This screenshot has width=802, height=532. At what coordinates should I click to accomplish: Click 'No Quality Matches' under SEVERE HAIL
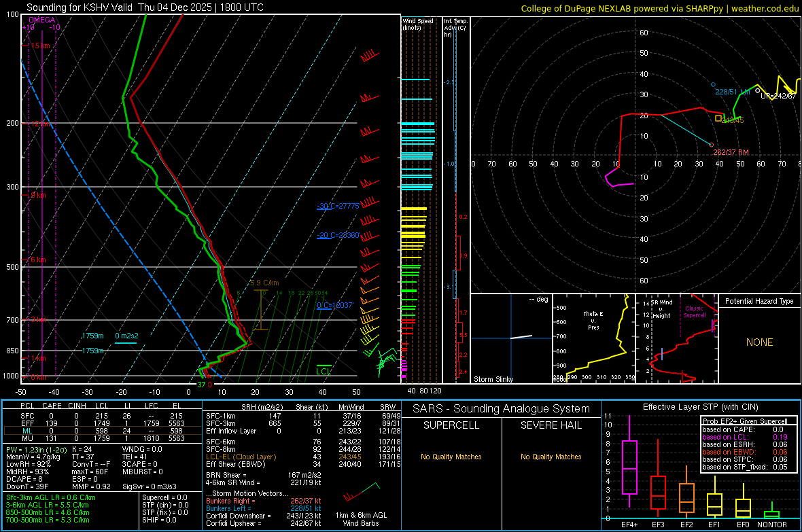click(551, 457)
